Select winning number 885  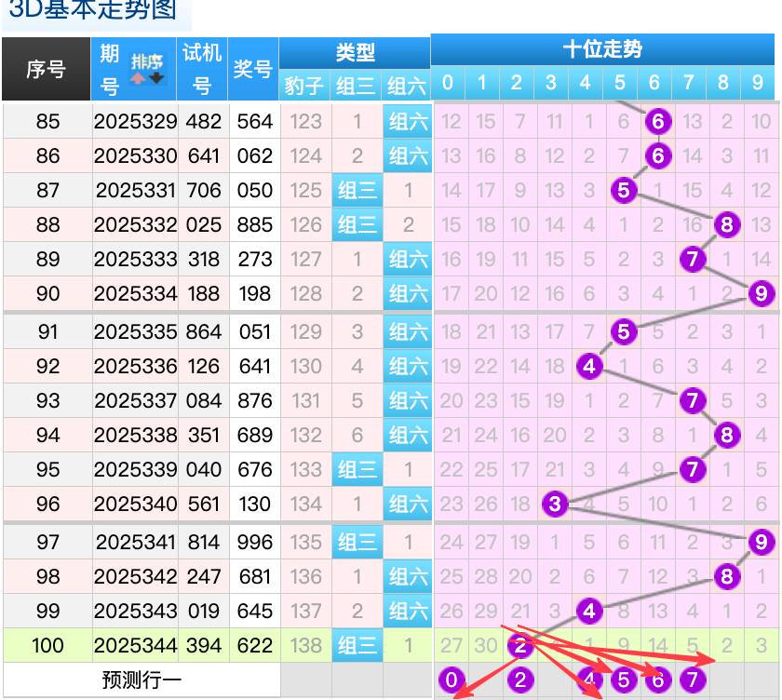(x=255, y=224)
